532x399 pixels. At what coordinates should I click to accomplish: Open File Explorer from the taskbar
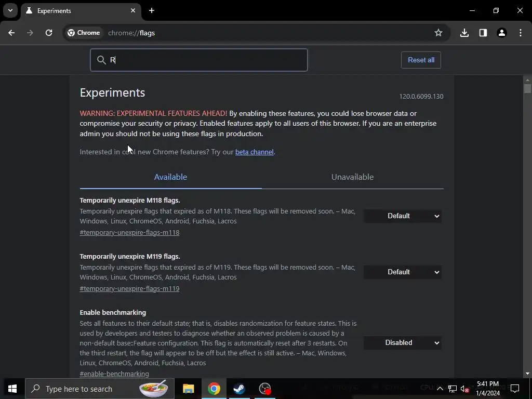coord(188,389)
